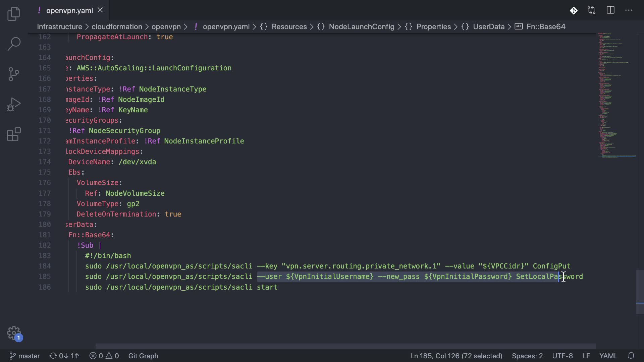
Task: Click the Open Changes compare icon
Action: coord(591,10)
